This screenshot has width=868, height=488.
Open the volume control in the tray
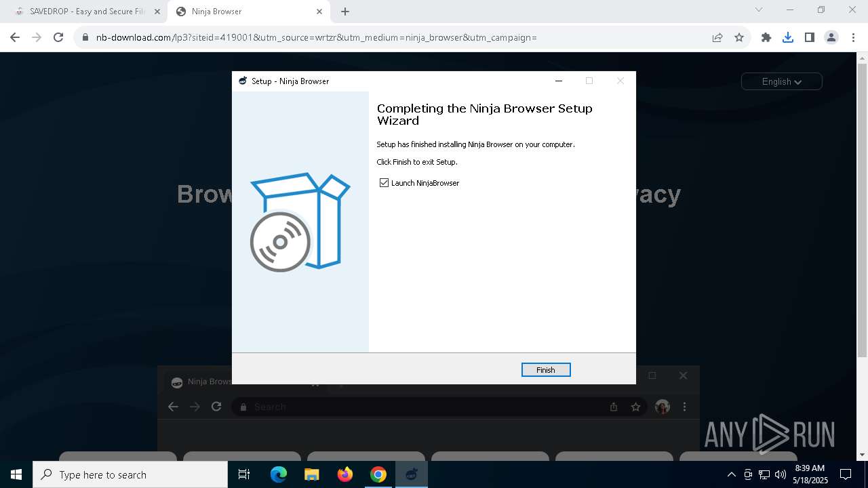pyautogui.click(x=781, y=474)
